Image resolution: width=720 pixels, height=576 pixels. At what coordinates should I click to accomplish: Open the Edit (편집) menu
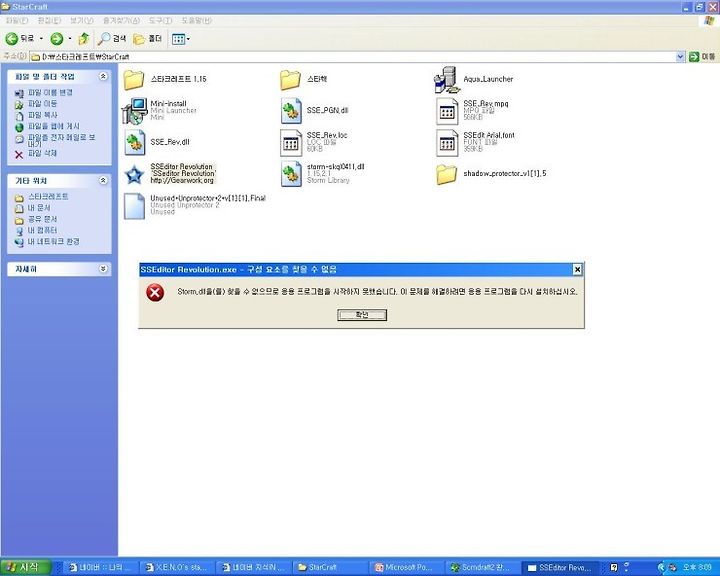pyautogui.click(x=49, y=21)
